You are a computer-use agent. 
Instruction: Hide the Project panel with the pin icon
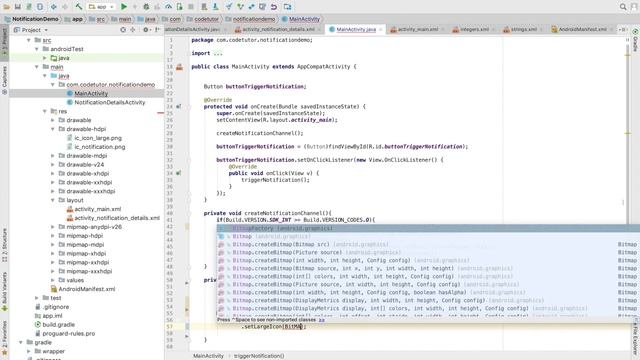click(158, 30)
